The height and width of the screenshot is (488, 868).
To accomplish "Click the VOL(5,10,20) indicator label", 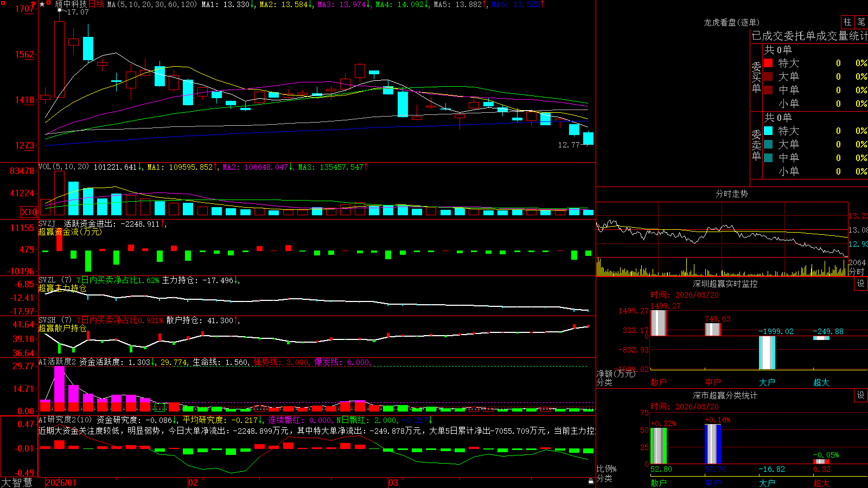I will (x=63, y=167).
